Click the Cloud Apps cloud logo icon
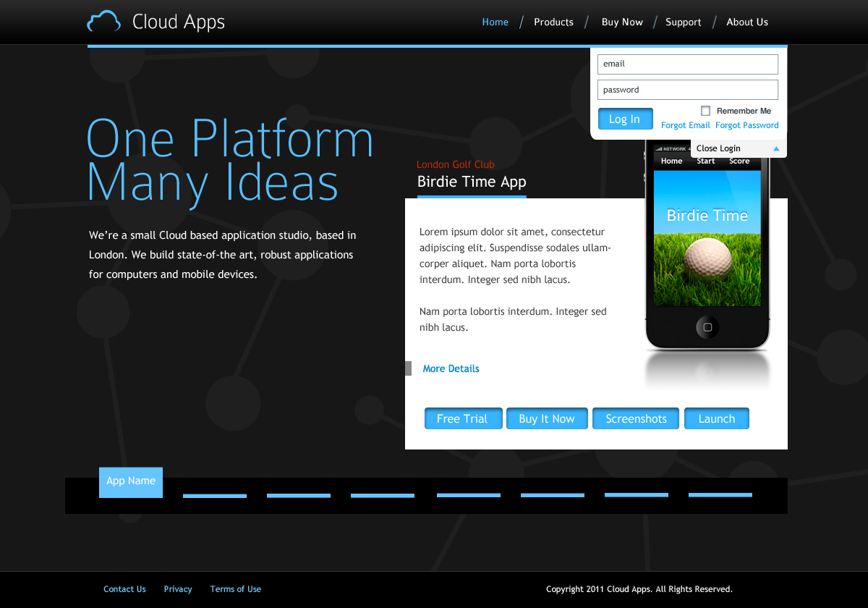This screenshot has height=608, width=868. (x=103, y=22)
